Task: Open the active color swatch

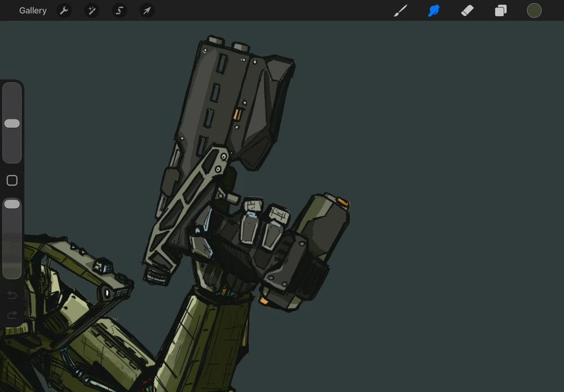Action: click(534, 11)
